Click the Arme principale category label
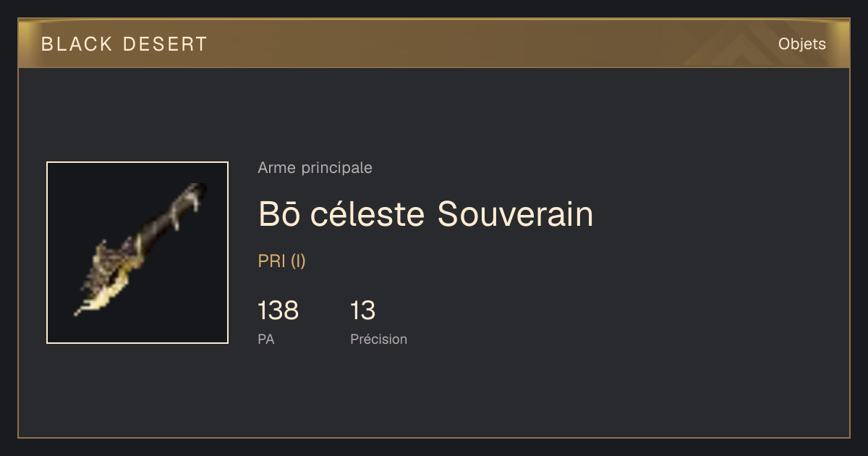The width and height of the screenshot is (868, 456). 315,168
